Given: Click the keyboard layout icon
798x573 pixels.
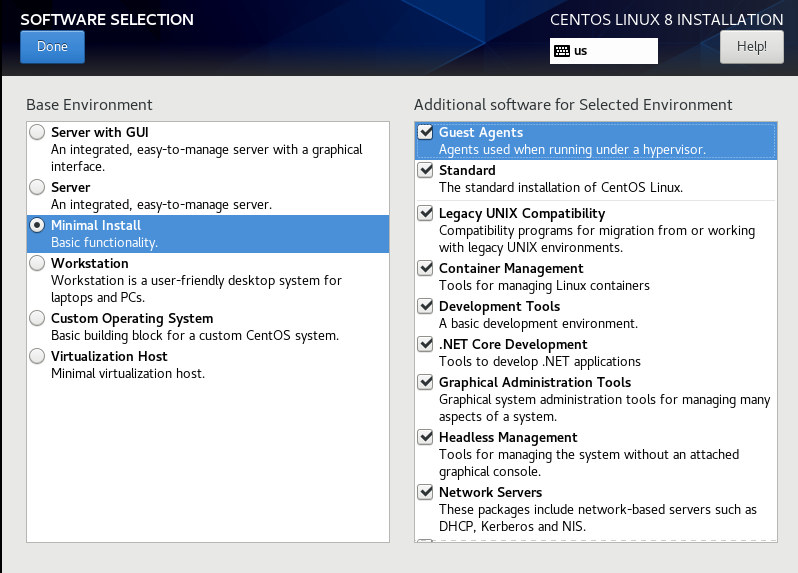Looking at the screenshot, I should [562, 51].
